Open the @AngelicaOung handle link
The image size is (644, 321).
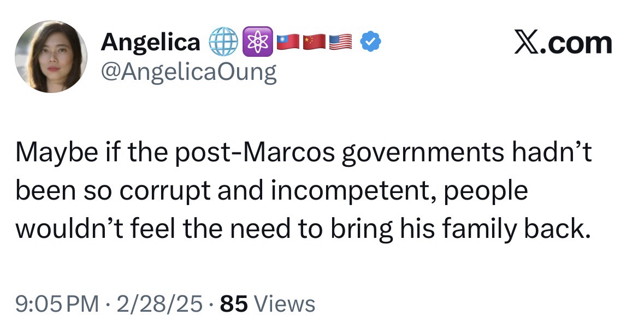188,72
